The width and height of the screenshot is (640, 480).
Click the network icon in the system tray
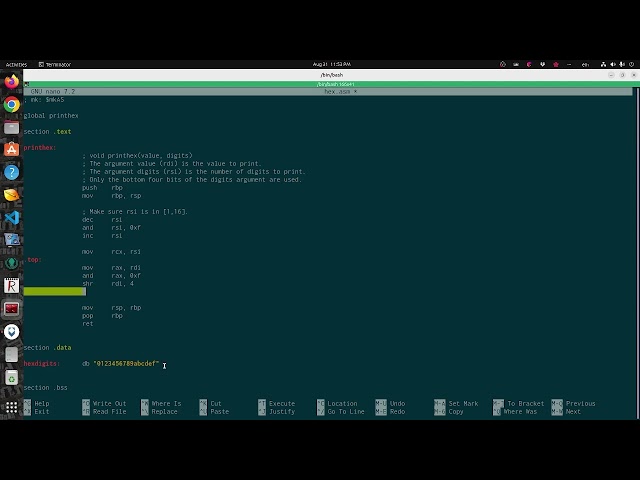[x=603, y=64]
